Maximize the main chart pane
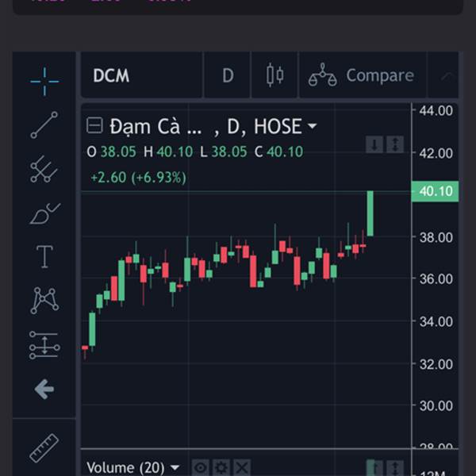Screen dimensions: 476x476 tap(395, 144)
